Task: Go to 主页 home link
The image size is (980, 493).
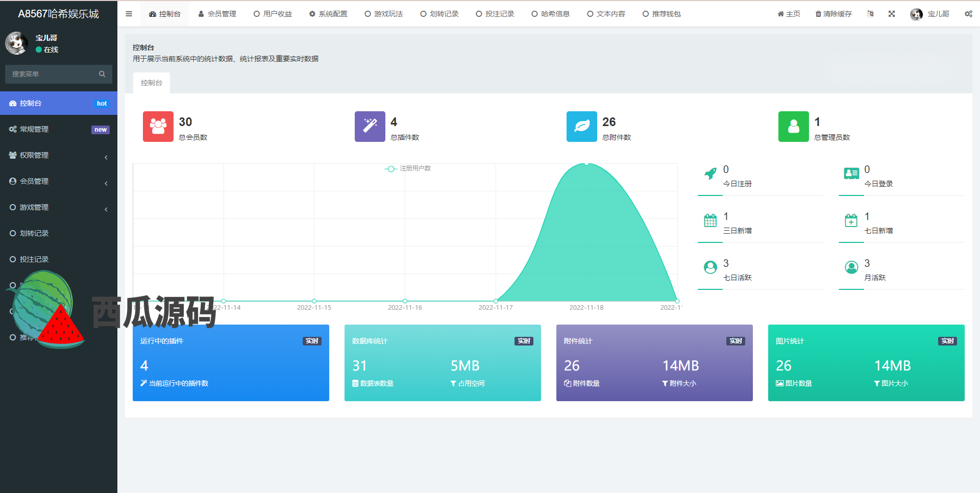Action: (789, 14)
